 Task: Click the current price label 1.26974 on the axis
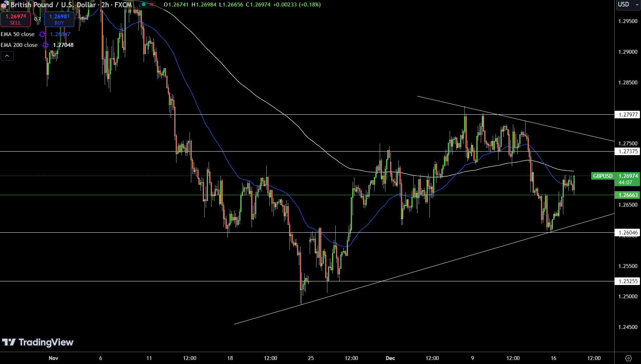pyautogui.click(x=628, y=176)
